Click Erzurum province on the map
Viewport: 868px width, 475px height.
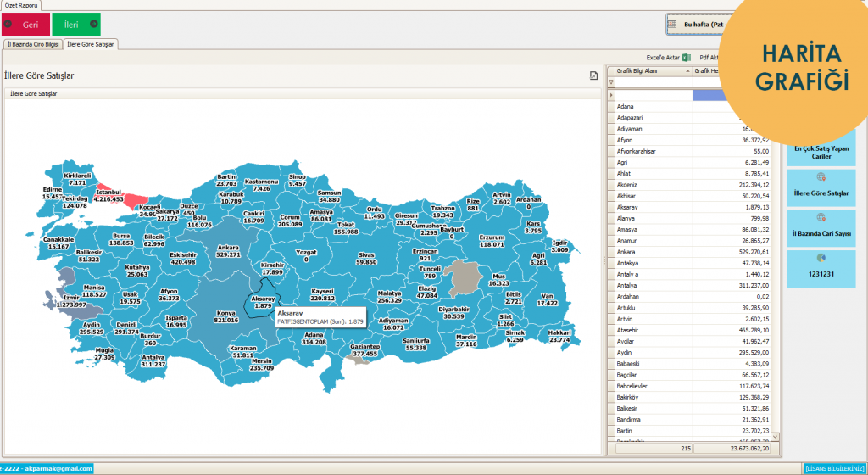[492, 241]
